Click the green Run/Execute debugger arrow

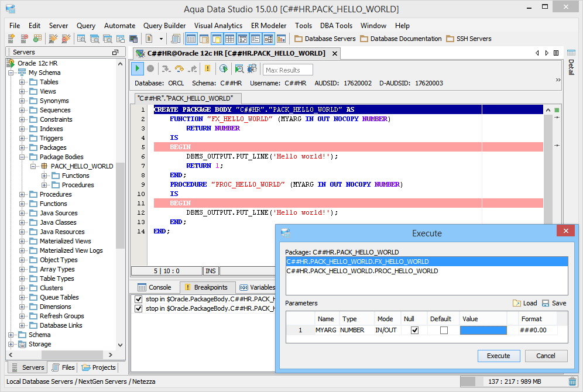(x=138, y=69)
